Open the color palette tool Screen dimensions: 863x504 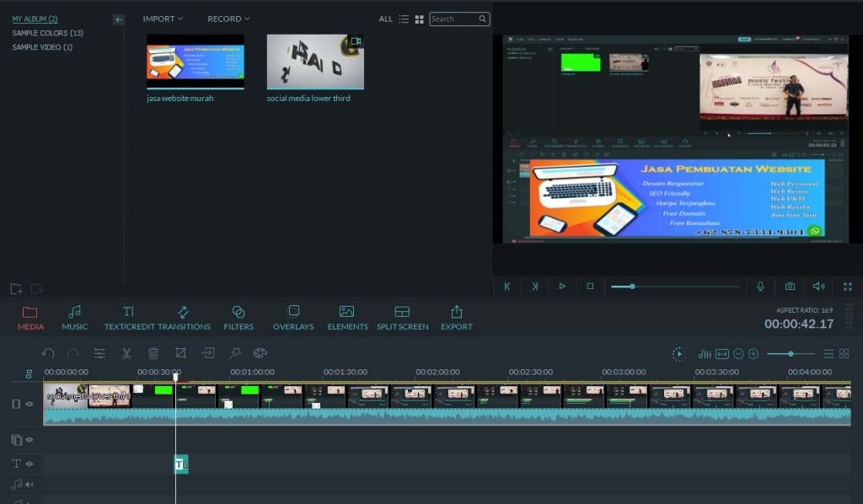pyautogui.click(x=260, y=353)
